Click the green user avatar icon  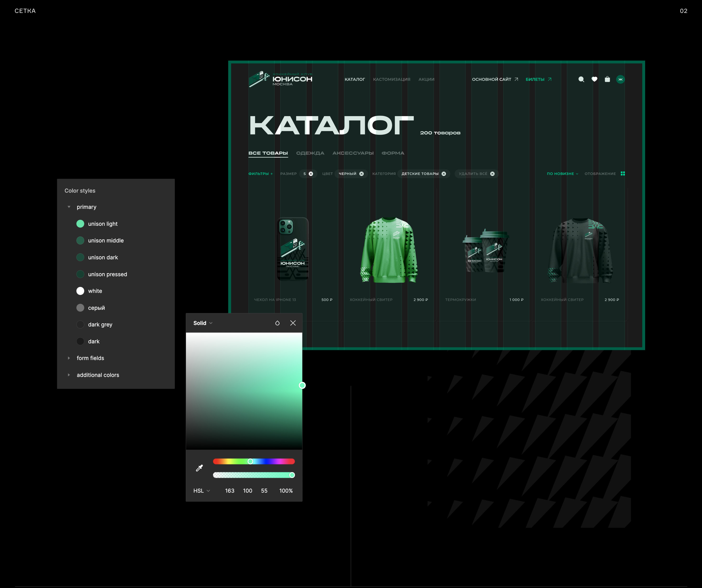tap(620, 79)
